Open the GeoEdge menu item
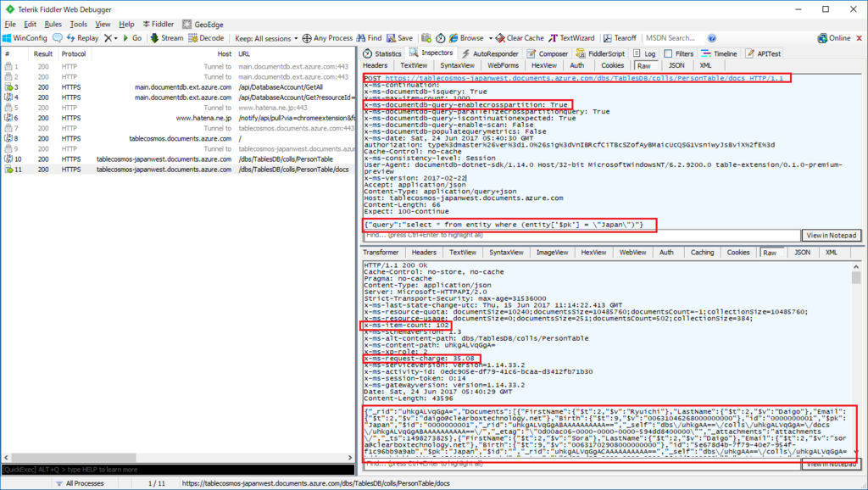Image resolution: width=868 pixels, height=490 pixels. tap(203, 25)
